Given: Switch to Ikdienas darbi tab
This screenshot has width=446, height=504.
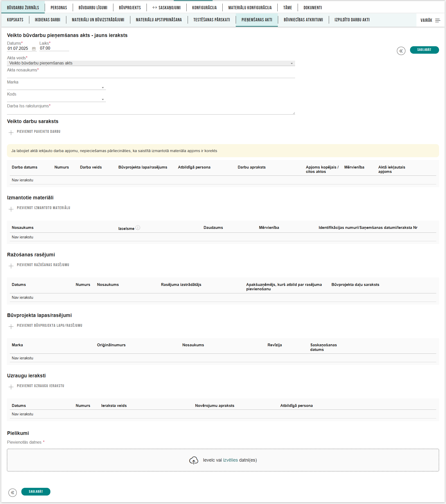Looking at the screenshot, I should click(48, 20).
